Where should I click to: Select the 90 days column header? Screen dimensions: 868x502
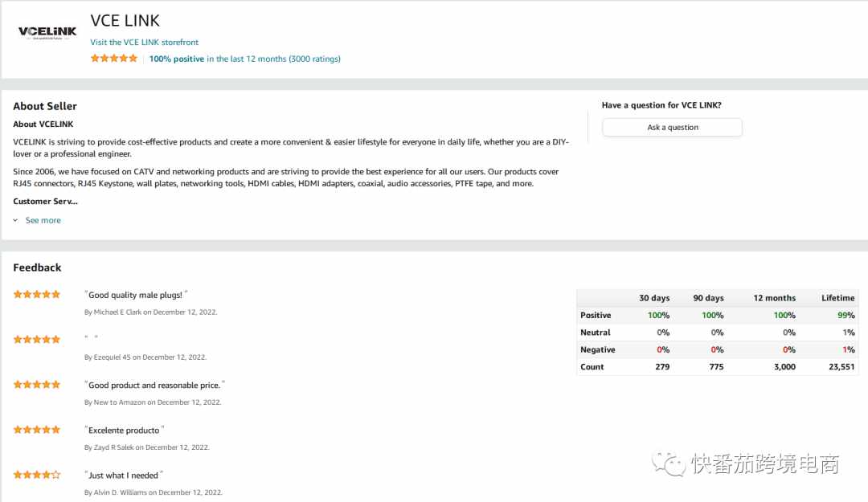708,298
